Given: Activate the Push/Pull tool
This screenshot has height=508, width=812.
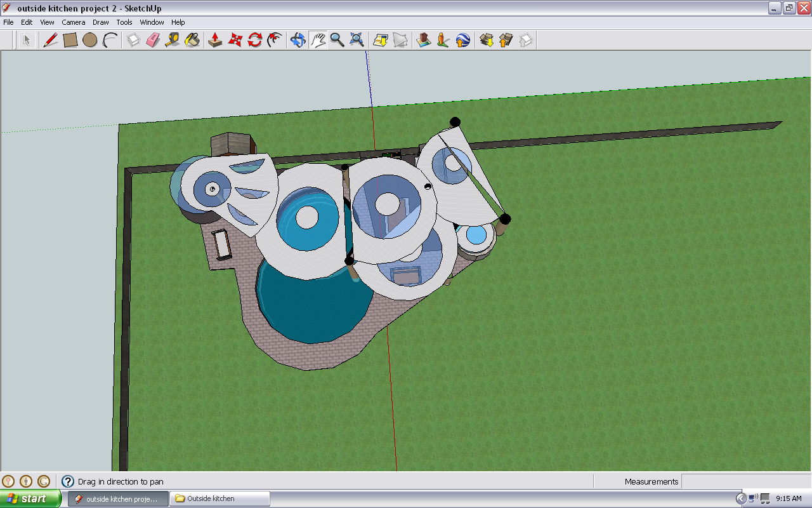Looking at the screenshot, I should [215, 40].
